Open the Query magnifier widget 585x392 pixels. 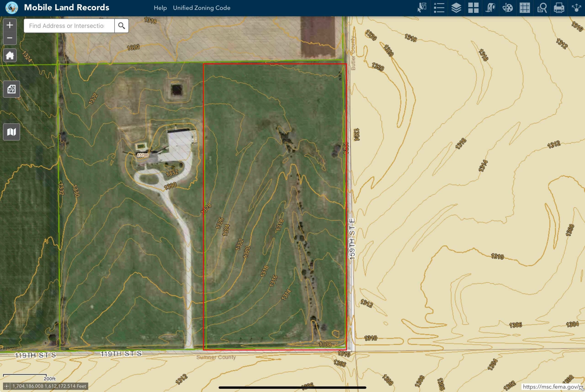coord(542,8)
